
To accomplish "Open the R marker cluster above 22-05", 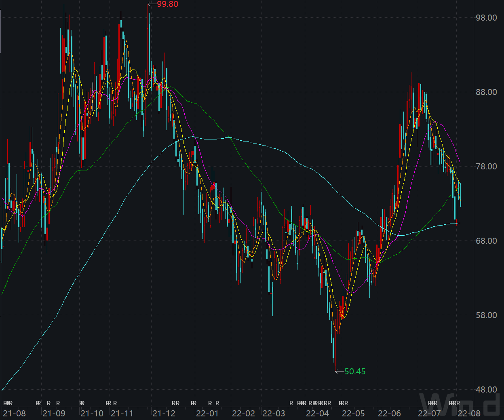I will [x=343, y=403].
